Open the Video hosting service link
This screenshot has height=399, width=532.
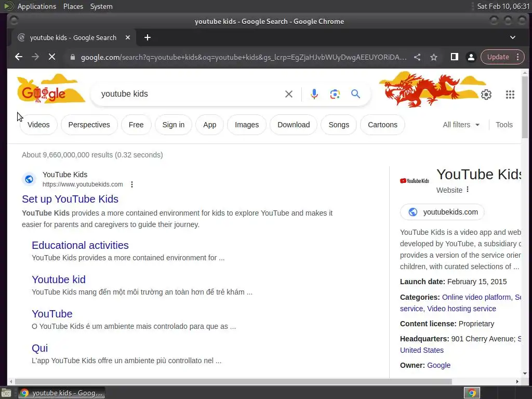pyautogui.click(x=461, y=309)
